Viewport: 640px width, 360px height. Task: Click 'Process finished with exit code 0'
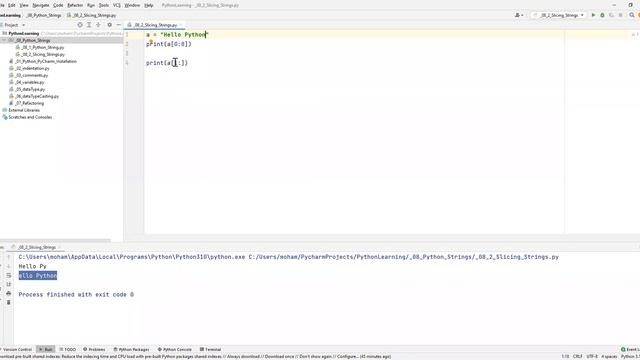point(76,294)
